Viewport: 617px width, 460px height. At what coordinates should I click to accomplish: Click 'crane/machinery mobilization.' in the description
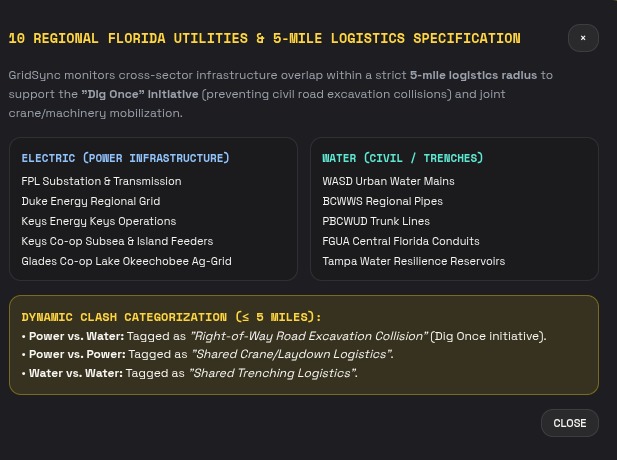pyautogui.click(x=96, y=113)
